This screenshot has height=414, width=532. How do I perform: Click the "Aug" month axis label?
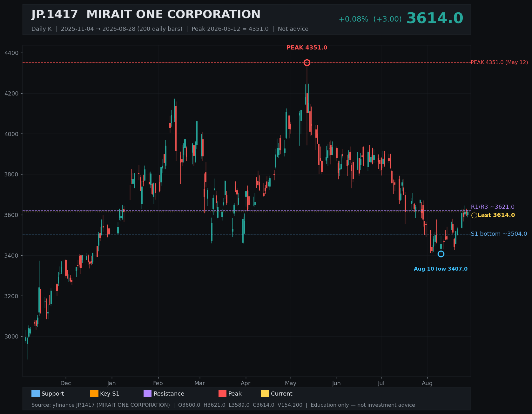point(427,383)
